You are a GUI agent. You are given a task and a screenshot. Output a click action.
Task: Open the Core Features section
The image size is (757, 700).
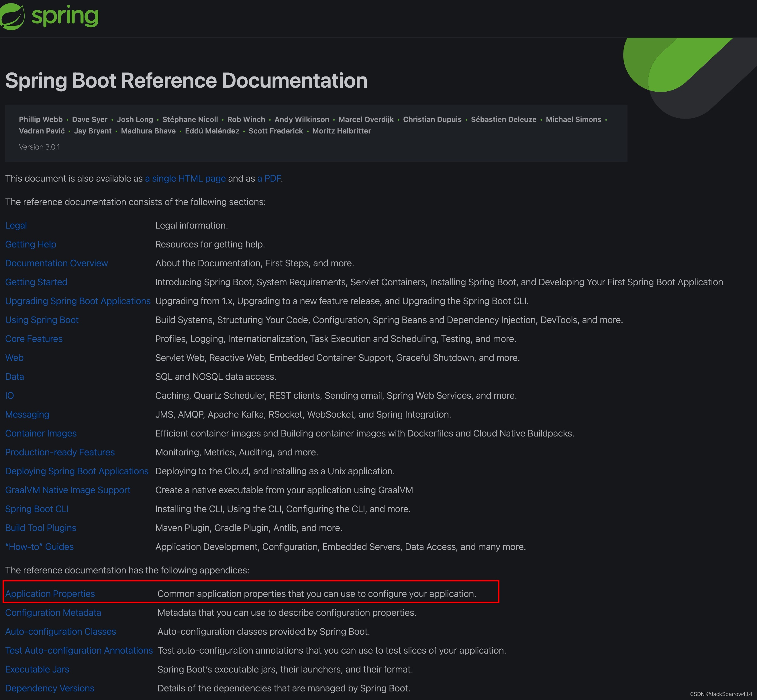coord(34,339)
